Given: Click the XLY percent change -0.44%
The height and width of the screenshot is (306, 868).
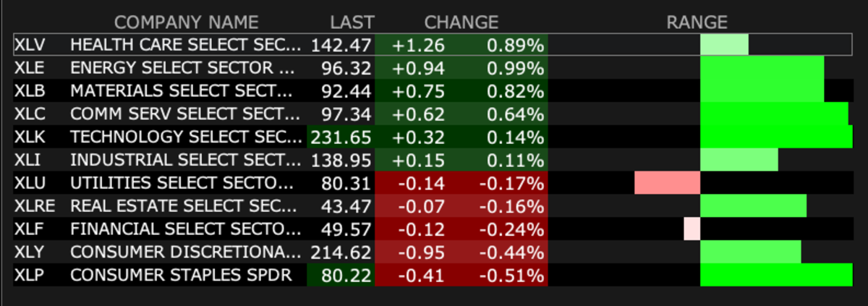Looking at the screenshot, I should pyautogui.click(x=511, y=252).
